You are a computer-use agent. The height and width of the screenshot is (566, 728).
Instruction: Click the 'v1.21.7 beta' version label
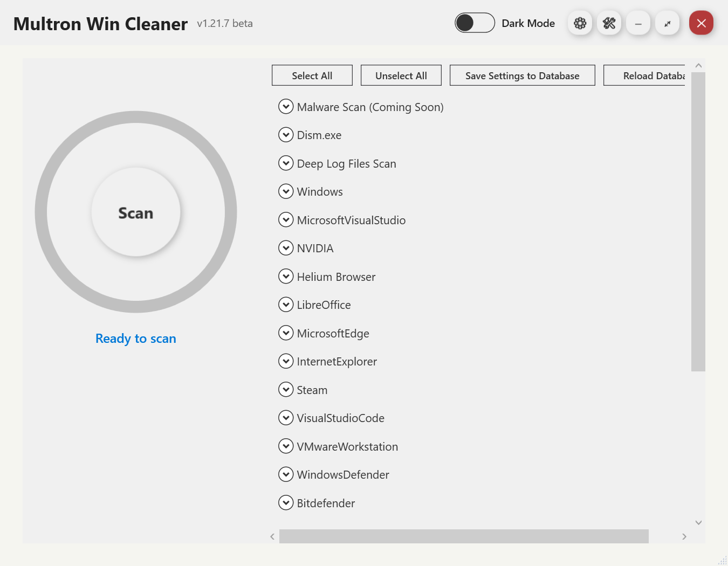pyautogui.click(x=225, y=23)
